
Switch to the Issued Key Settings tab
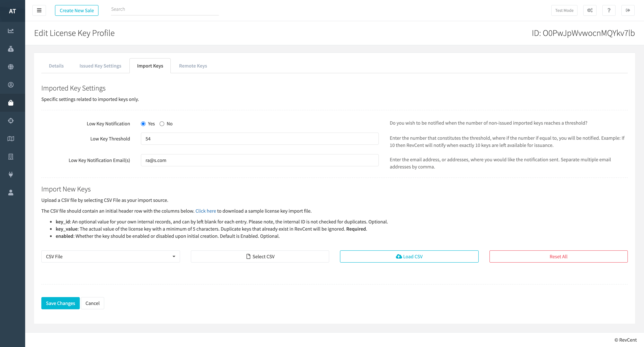coord(100,66)
